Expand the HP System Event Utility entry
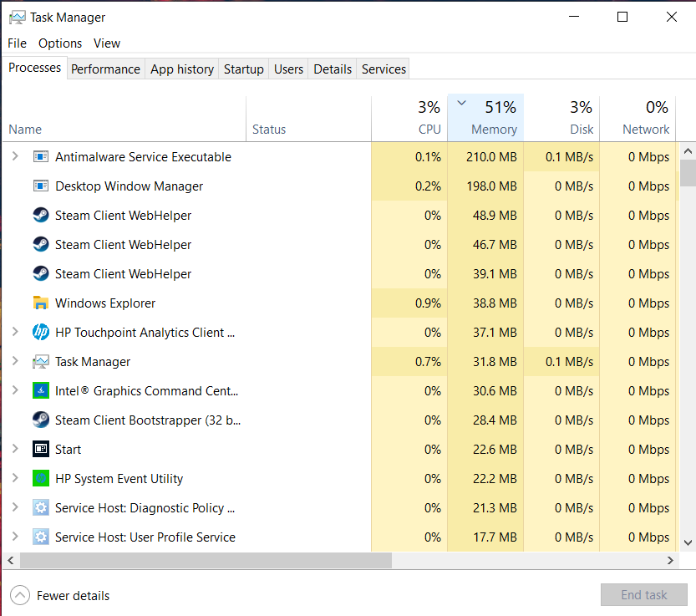This screenshot has height=616, width=696. (x=15, y=478)
